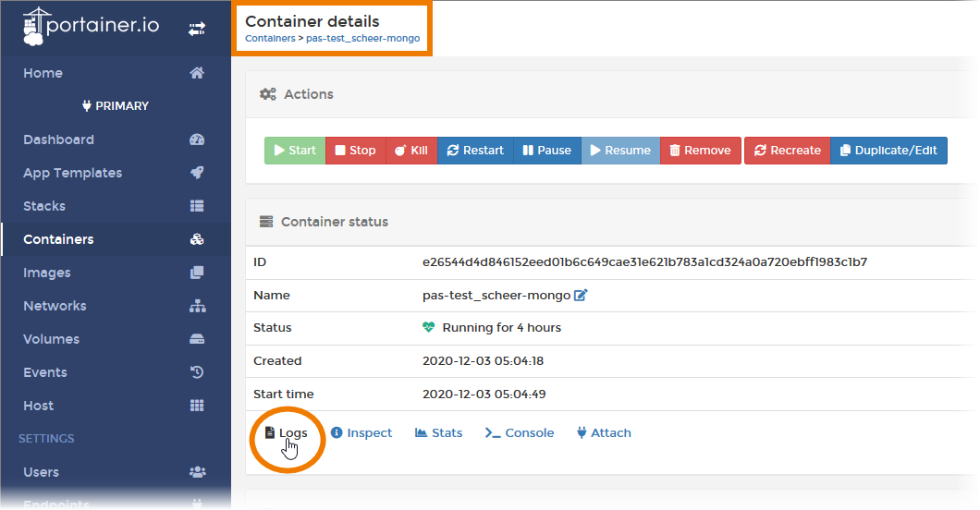The height and width of the screenshot is (510, 980).
Task: Remove the container
Action: point(700,151)
